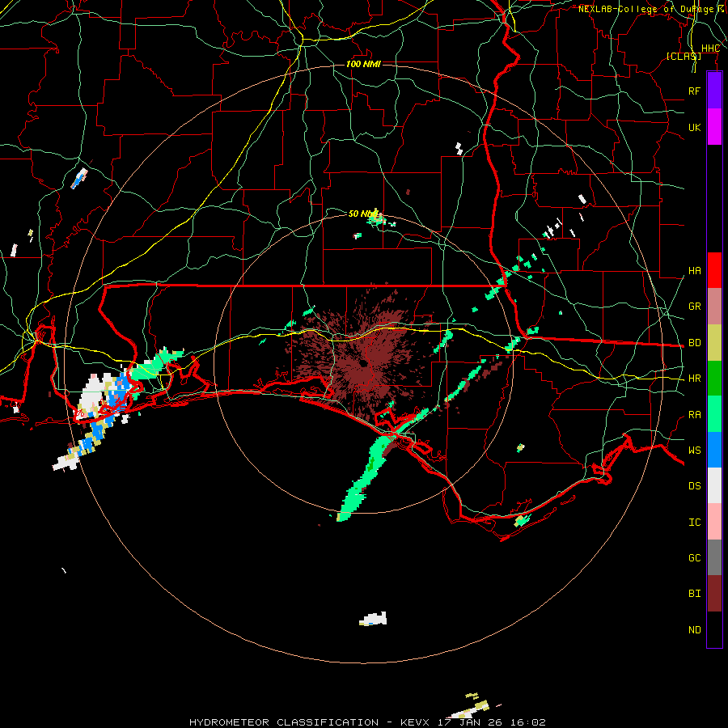The image size is (728, 728).
Task: Click the blue WS legend color swatch
Action: (714, 450)
